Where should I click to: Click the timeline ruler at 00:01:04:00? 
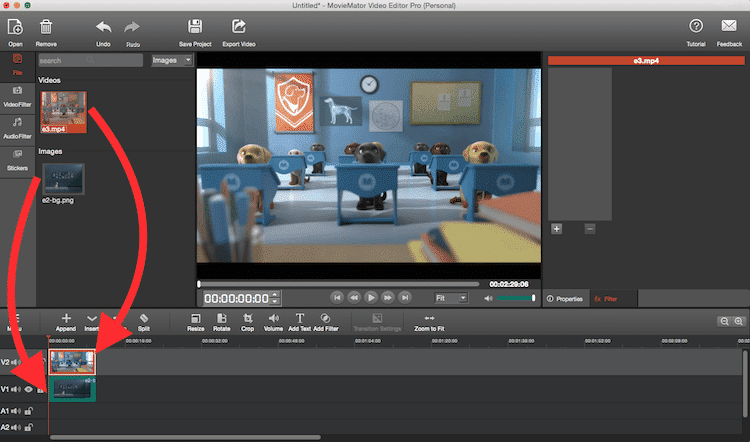tap(368, 341)
